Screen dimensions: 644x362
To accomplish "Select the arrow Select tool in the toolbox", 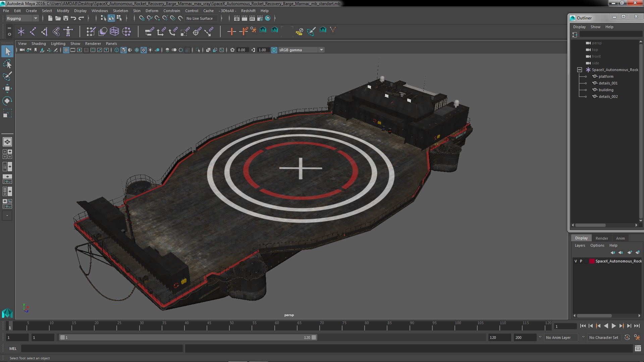I will coord(7,51).
